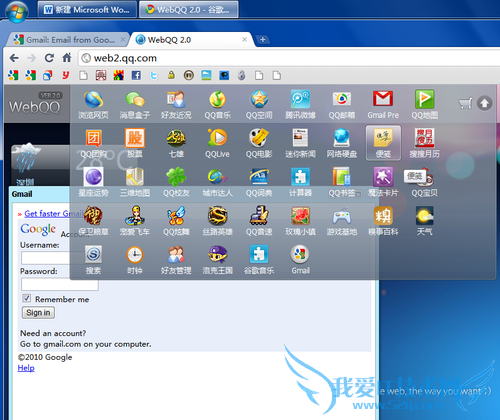Image resolution: width=500 pixels, height=420 pixels.
Task: Focus the web2.qq.com address bar
Action: (289, 58)
